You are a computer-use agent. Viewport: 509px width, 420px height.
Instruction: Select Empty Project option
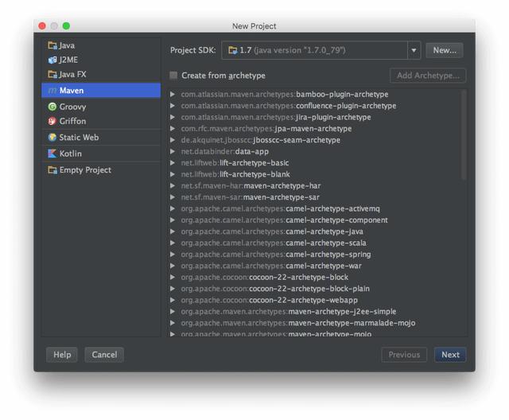pyautogui.click(x=101, y=169)
